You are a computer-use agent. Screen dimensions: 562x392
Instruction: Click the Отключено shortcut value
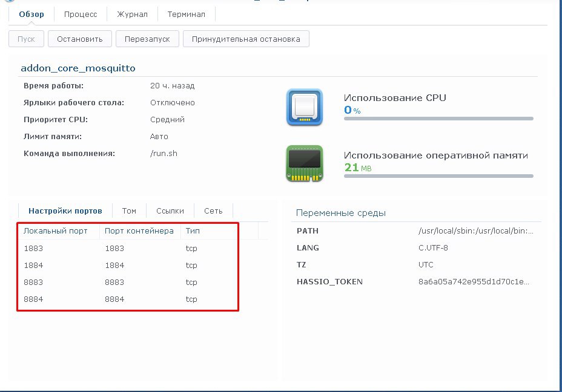click(173, 103)
